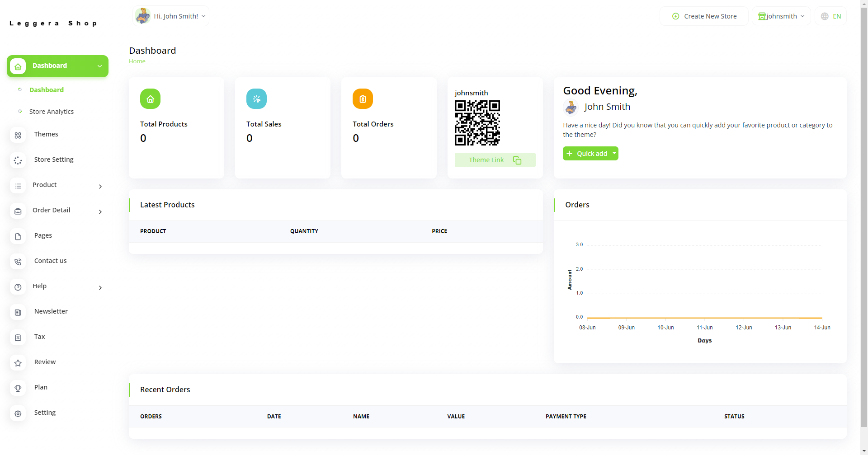Viewport: 868px width, 455px height.
Task: Click the globe language icon
Action: click(x=825, y=16)
